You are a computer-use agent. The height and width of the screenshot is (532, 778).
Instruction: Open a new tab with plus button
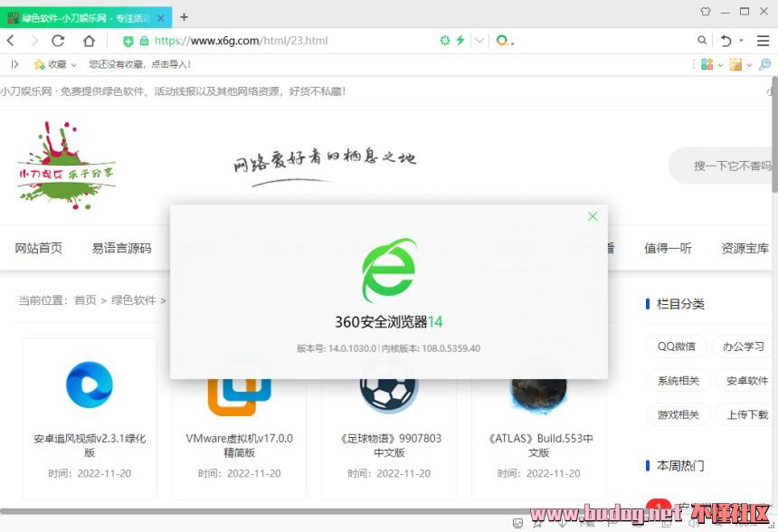pos(185,16)
